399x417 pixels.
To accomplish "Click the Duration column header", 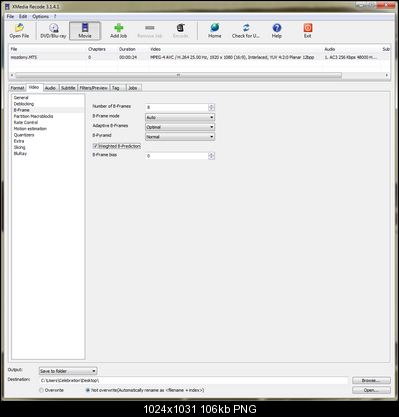I will 132,49.
